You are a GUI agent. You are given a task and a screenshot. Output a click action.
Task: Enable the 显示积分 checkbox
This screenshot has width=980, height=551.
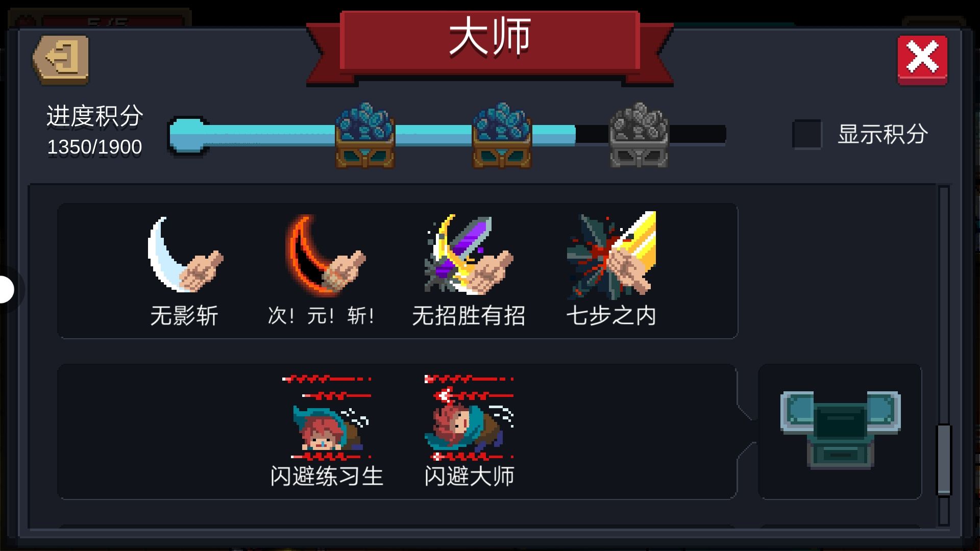807,134
